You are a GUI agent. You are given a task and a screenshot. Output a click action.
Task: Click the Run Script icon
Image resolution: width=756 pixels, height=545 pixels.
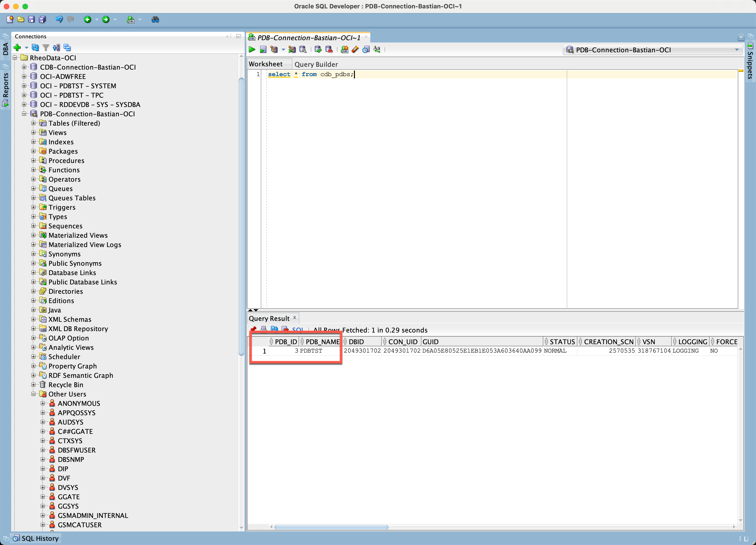coord(263,50)
